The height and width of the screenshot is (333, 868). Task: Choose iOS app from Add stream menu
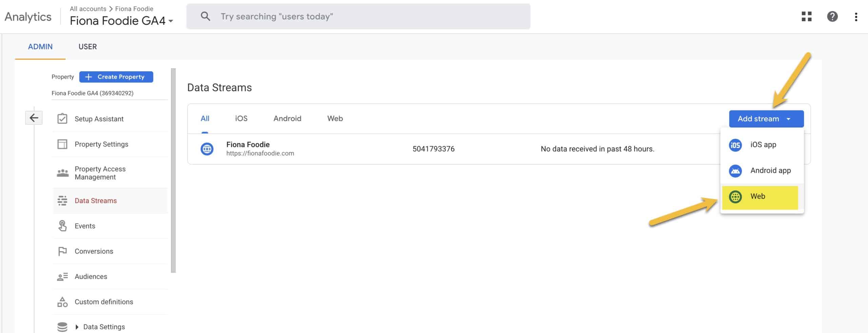point(762,145)
